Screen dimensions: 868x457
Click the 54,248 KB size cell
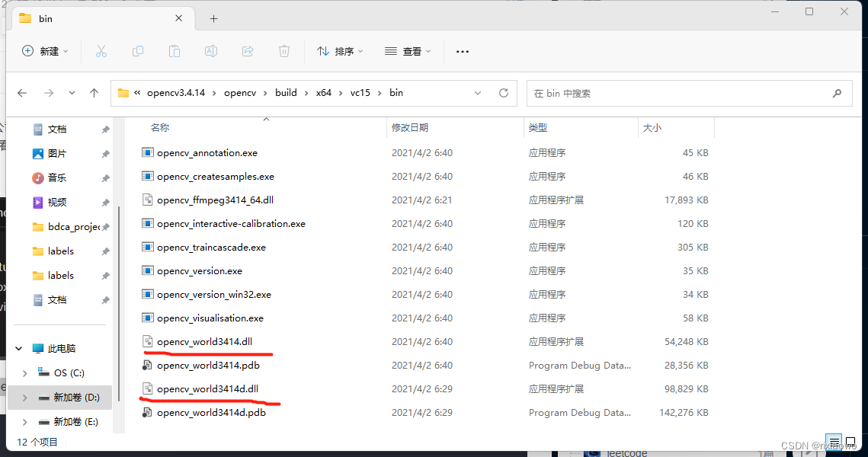[x=687, y=342]
